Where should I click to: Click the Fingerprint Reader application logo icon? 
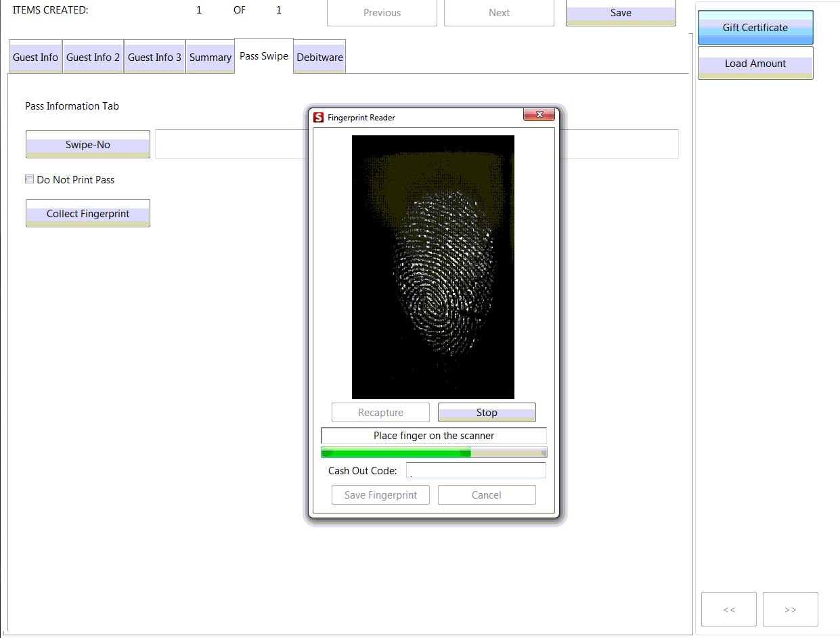coord(317,115)
